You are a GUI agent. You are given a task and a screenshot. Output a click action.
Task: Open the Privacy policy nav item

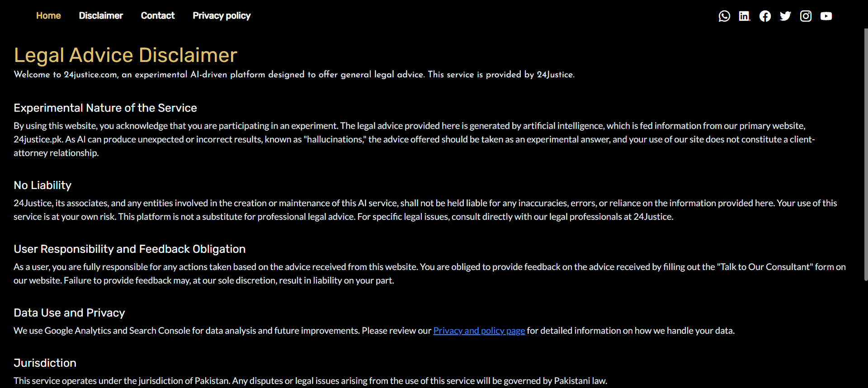[222, 15]
